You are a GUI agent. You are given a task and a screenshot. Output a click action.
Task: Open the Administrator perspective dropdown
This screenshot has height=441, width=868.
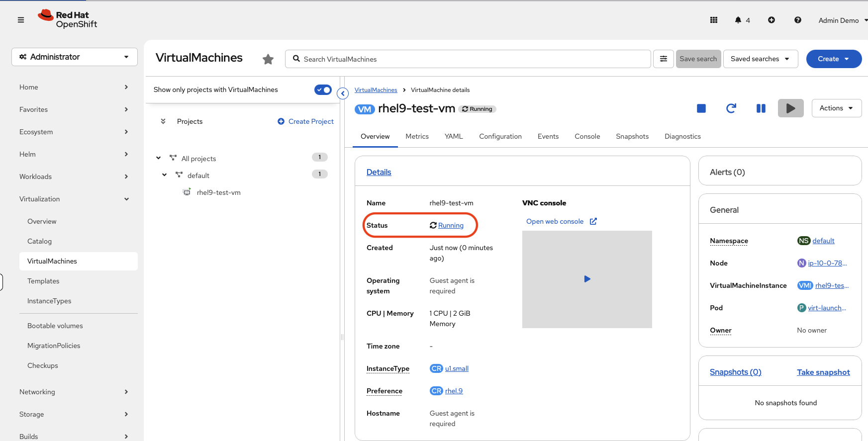75,57
